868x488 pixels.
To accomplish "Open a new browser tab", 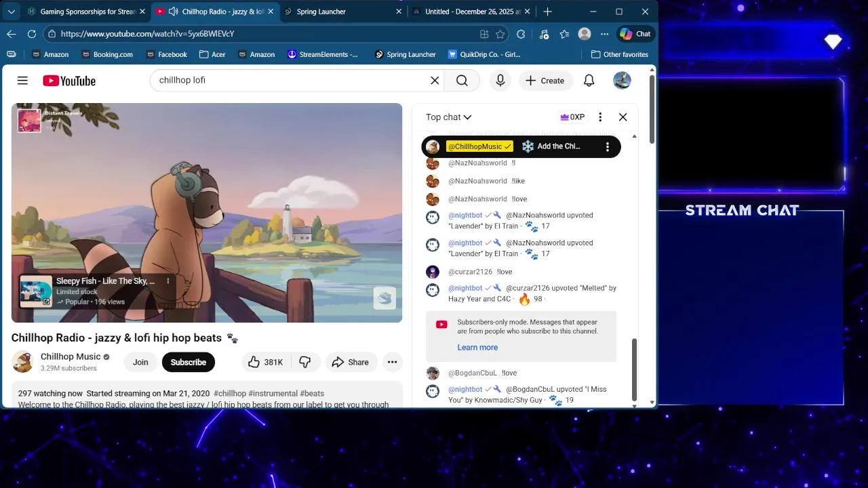I will pyautogui.click(x=548, y=12).
